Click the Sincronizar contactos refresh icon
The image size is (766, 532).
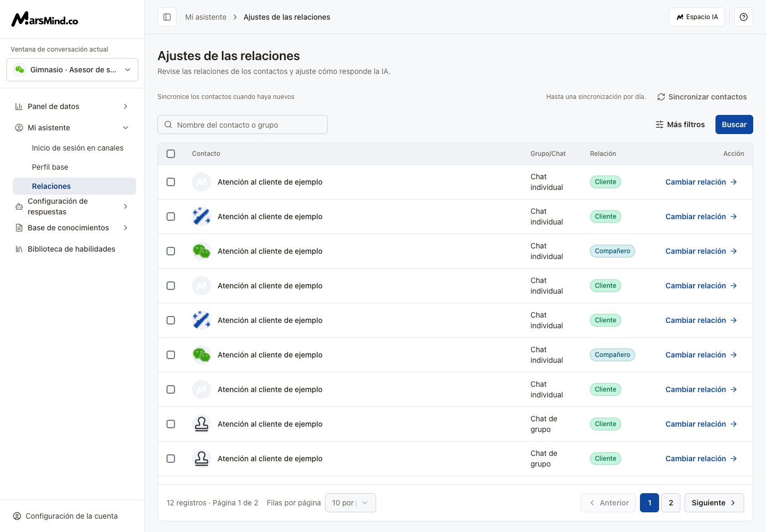pyautogui.click(x=661, y=97)
